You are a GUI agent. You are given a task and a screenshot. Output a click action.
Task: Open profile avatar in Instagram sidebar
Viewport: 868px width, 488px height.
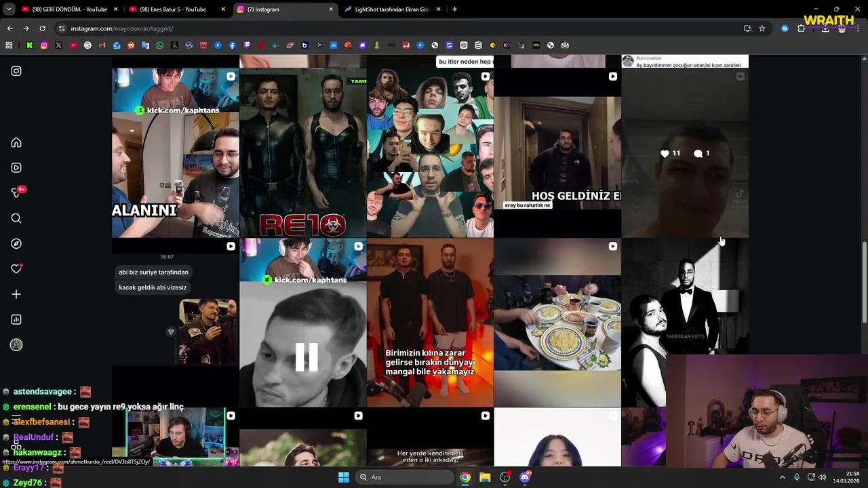tap(16, 345)
